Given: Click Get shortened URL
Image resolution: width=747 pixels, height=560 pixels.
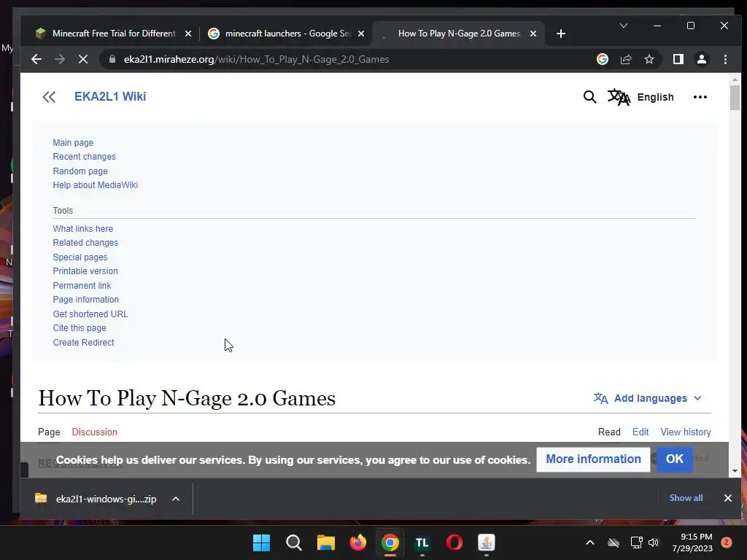Looking at the screenshot, I should click(x=90, y=314).
